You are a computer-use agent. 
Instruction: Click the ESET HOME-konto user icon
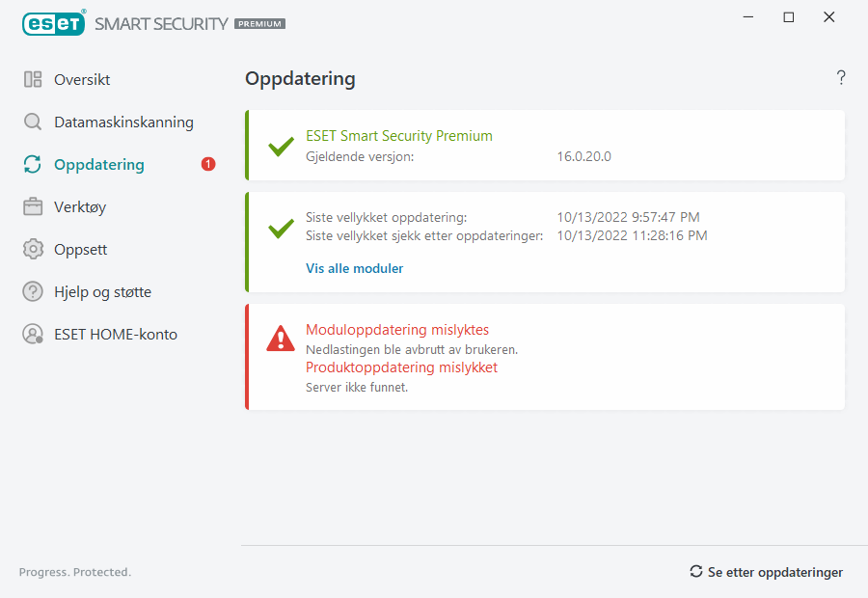pos(33,335)
